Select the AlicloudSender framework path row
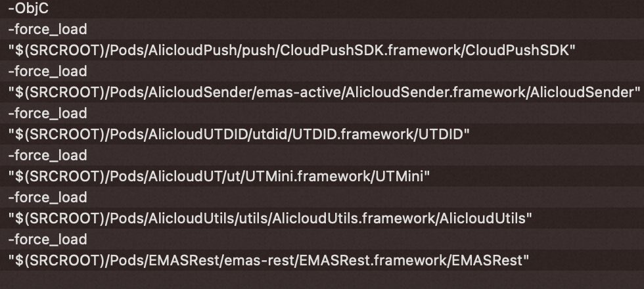The image size is (644, 289). coord(323,92)
